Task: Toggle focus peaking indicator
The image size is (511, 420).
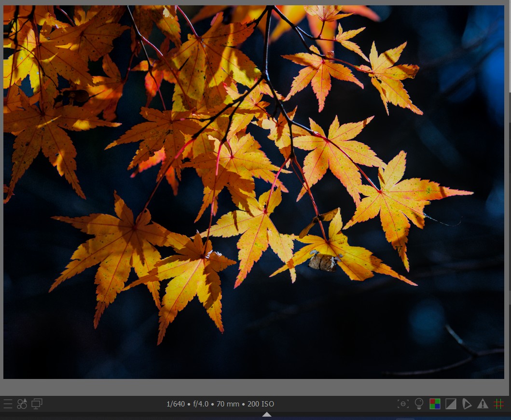Action: (403, 404)
